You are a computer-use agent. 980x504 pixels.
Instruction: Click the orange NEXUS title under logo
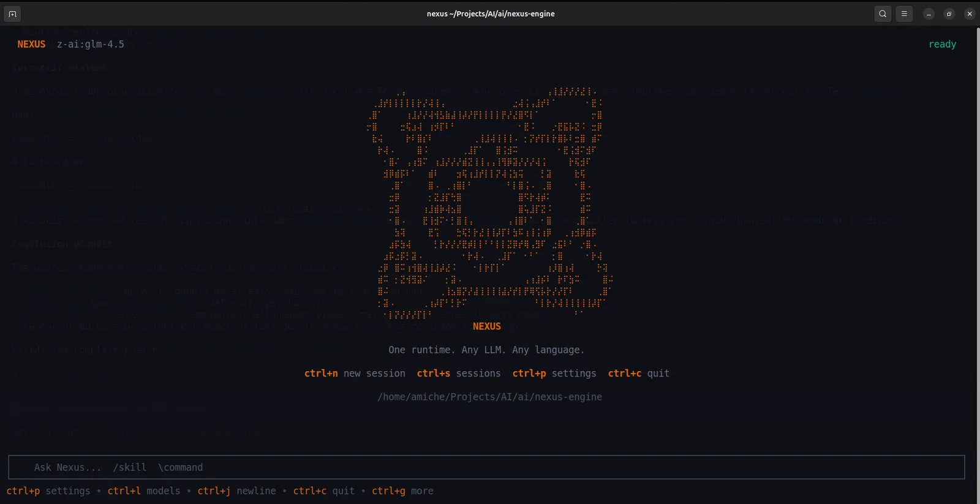(x=487, y=326)
